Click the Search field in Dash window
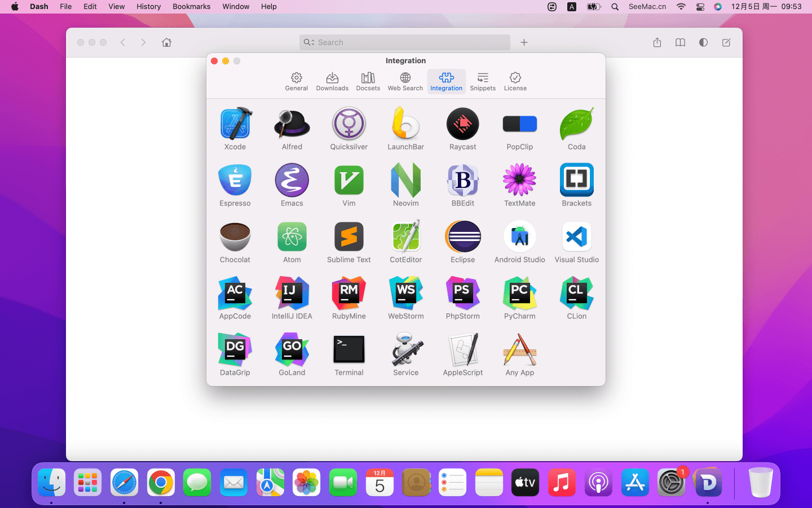The width and height of the screenshot is (812, 508). click(405, 42)
